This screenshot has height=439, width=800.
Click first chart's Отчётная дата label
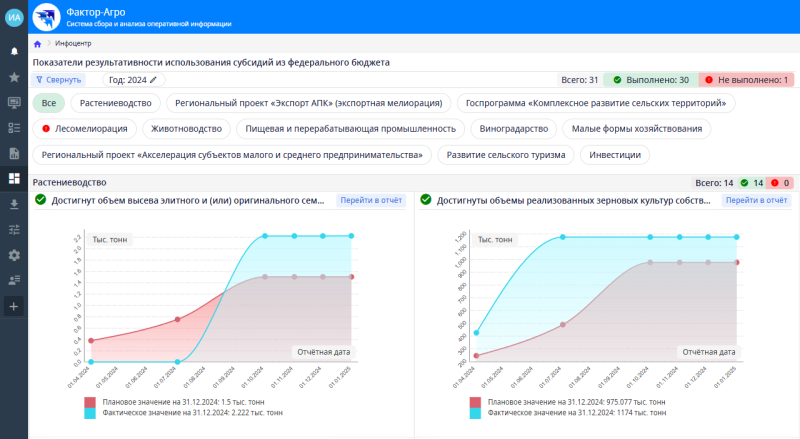point(323,352)
